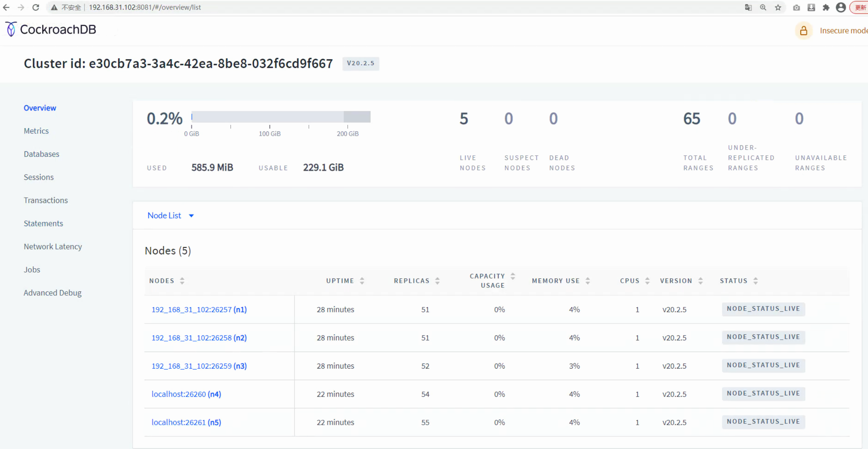Click the Nodes (5) heading
The width and height of the screenshot is (868, 449).
[x=168, y=251]
